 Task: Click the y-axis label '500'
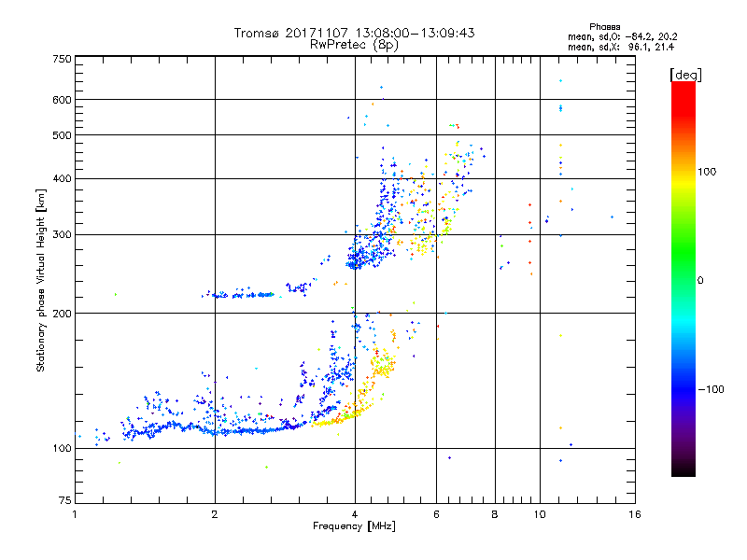(62, 135)
